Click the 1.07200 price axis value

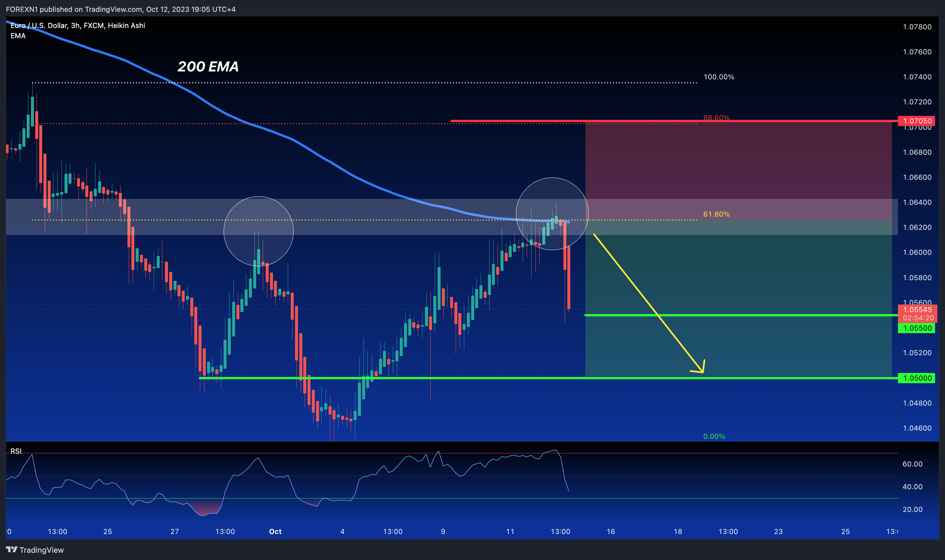pyautogui.click(x=917, y=102)
